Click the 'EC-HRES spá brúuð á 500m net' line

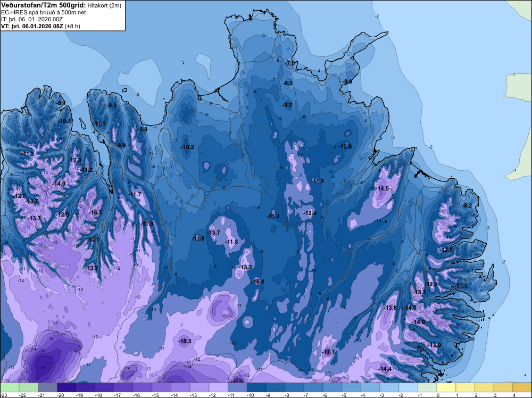click(43, 12)
